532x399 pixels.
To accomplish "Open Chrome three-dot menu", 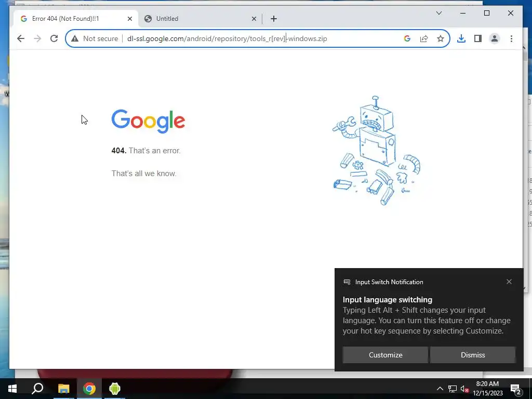I will (511, 38).
